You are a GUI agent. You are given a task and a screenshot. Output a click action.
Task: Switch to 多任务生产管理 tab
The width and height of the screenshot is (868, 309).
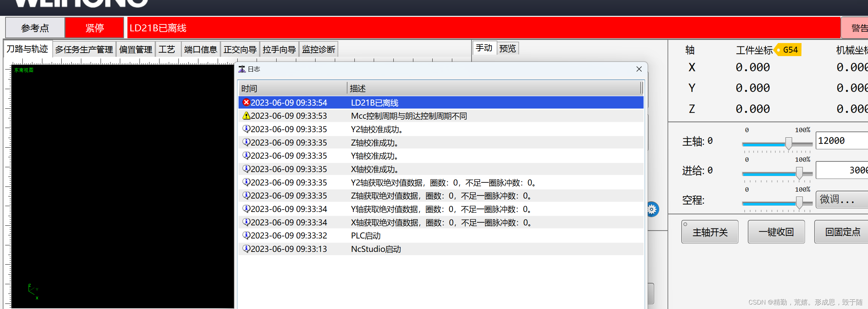pos(84,50)
